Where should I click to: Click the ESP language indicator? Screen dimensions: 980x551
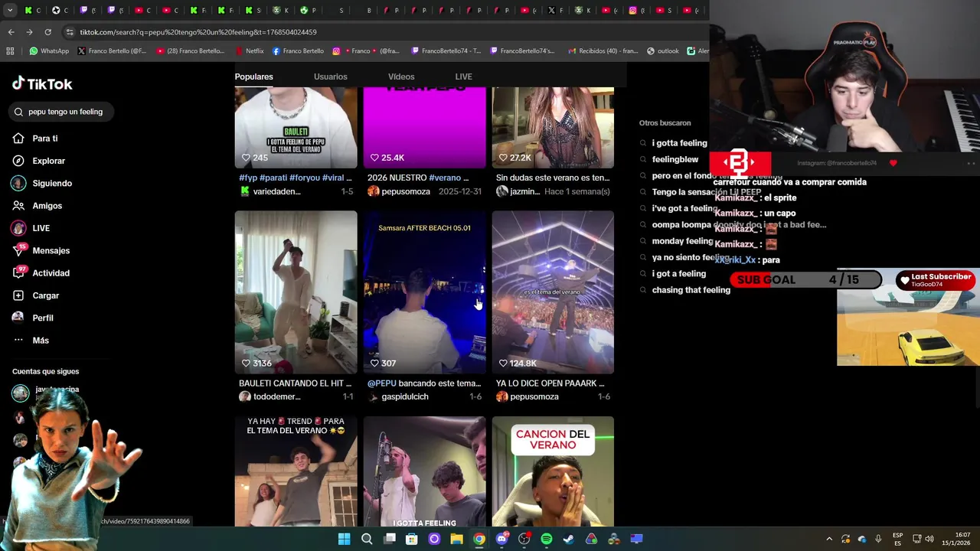tap(897, 539)
